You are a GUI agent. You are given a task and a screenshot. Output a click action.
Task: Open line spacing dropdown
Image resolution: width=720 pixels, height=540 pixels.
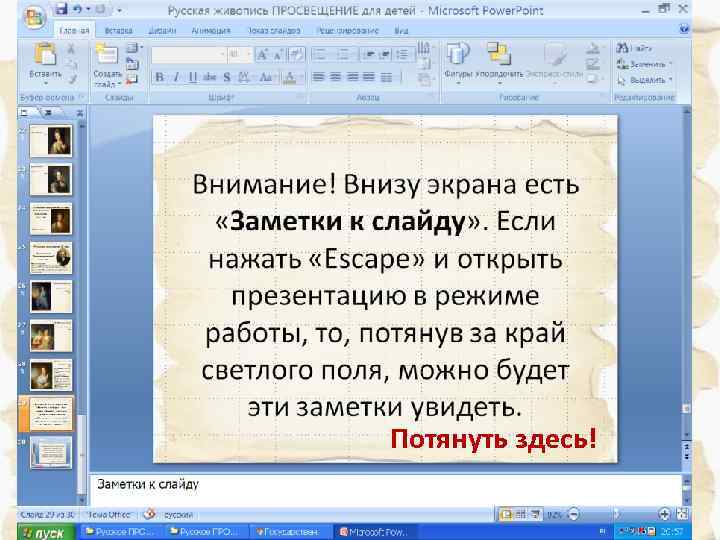coord(404,55)
